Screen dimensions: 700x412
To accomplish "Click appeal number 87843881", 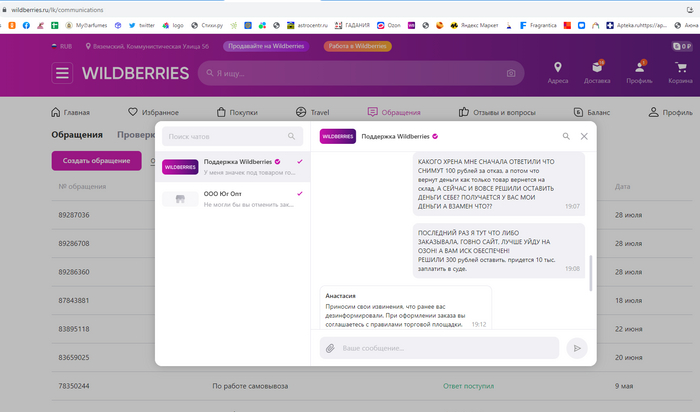I will pyautogui.click(x=74, y=300).
